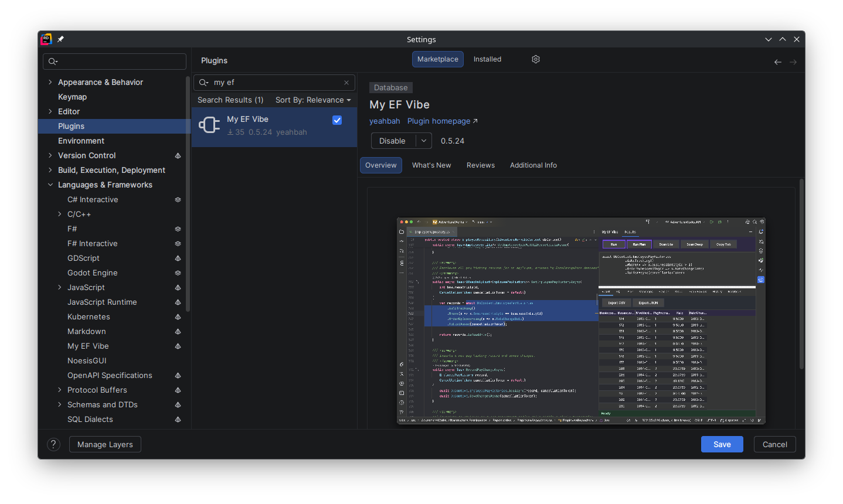Click layer icon beside F# Interactive
Viewport: 843px width, 504px height.
click(x=178, y=244)
